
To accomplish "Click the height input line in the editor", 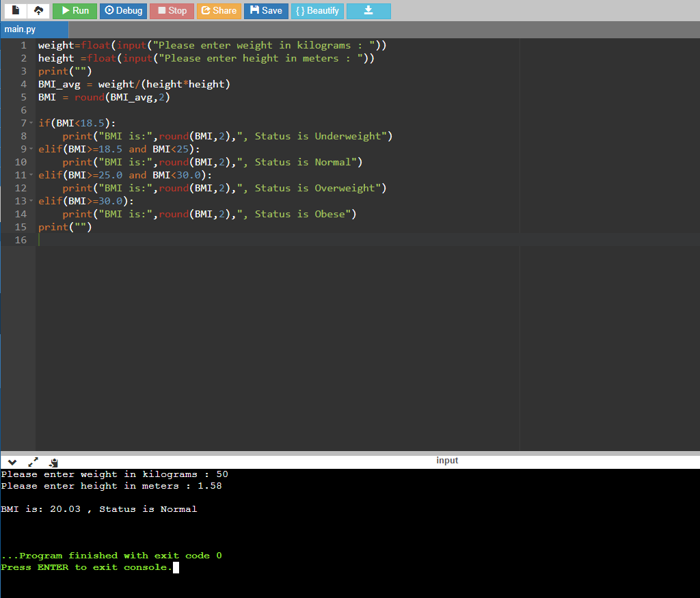I will tap(206, 59).
